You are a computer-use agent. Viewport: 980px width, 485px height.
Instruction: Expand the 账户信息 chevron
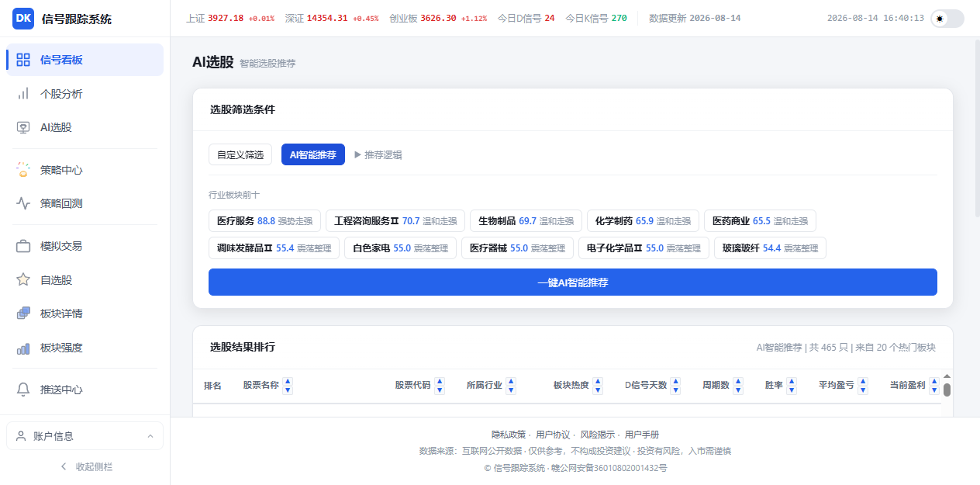coord(150,436)
